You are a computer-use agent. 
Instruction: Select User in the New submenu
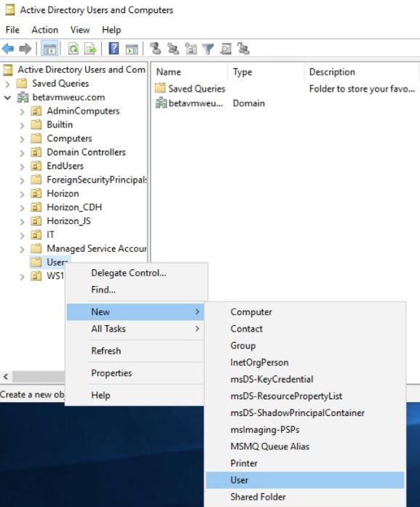(305, 480)
